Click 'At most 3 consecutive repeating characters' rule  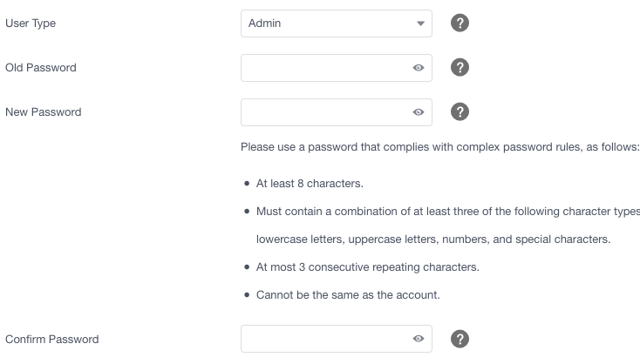click(367, 267)
